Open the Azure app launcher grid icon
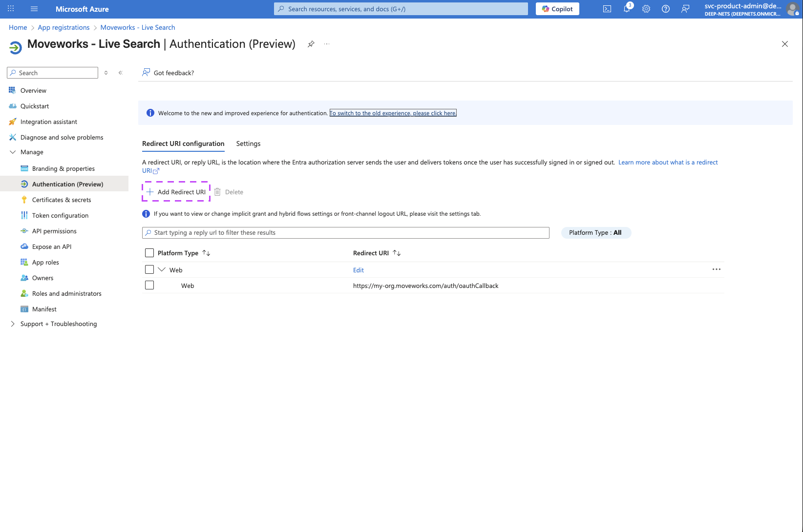This screenshot has width=803, height=532. 11,9
